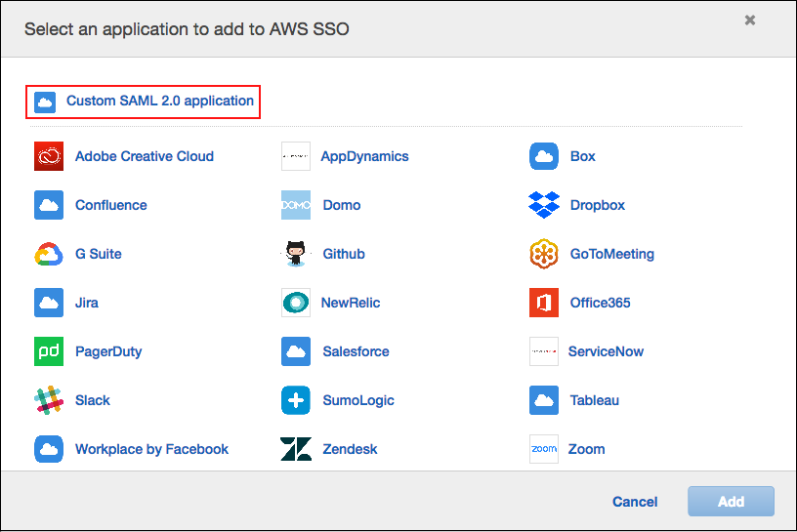The width and height of the screenshot is (797, 532).
Task: Choose the Tableau text link
Action: click(594, 400)
